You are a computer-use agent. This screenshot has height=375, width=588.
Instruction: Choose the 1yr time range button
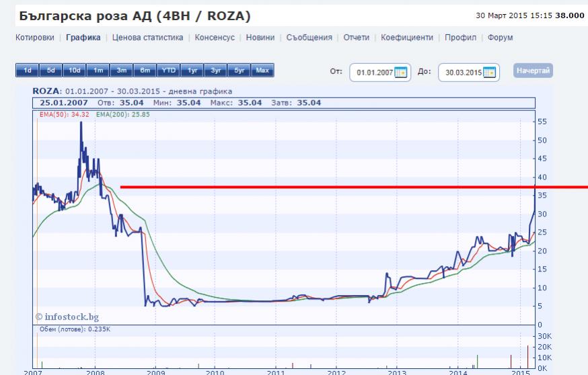(x=192, y=70)
